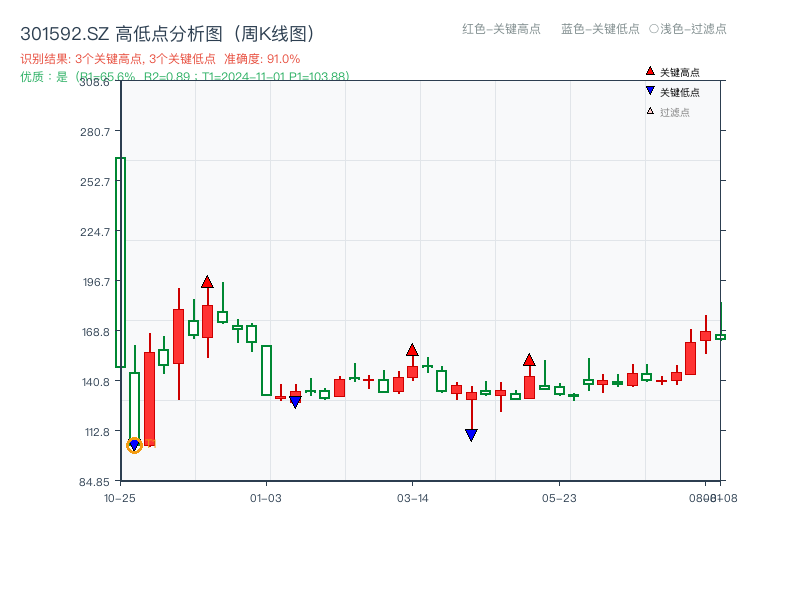
Task: Select the circled orange low-point marker near 10-25
Action: pyautogui.click(x=135, y=446)
